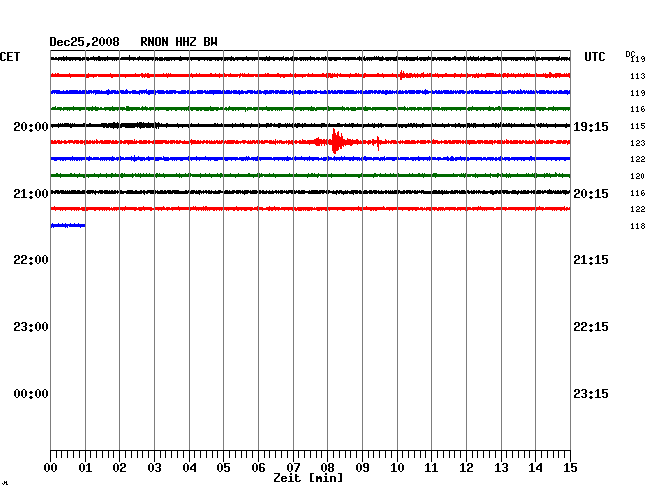
Task: Click minute tick label 08
Action: 327,468
